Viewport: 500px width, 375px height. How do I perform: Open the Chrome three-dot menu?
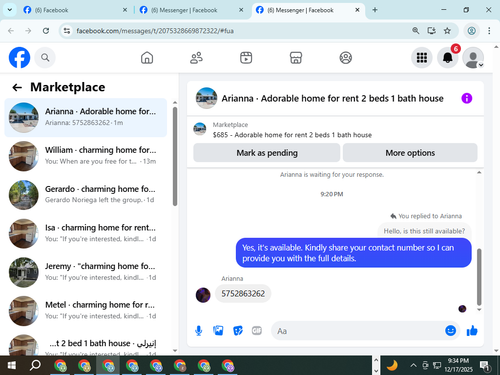(x=489, y=31)
